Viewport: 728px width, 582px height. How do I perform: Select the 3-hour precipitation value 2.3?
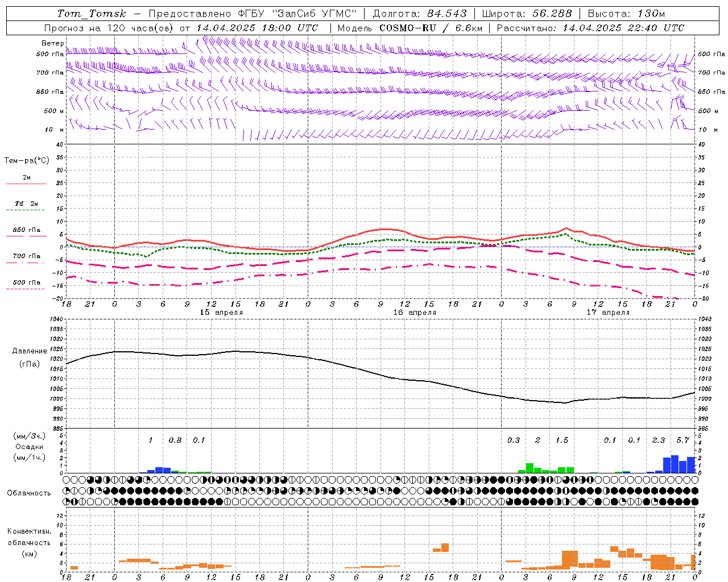pyautogui.click(x=659, y=440)
